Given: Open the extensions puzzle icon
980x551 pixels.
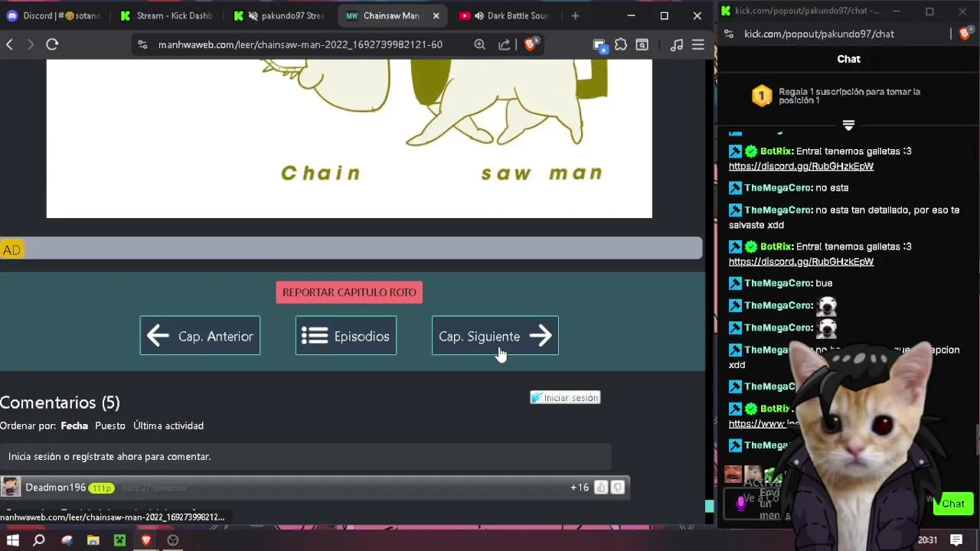Looking at the screenshot, I should [x=621, y=45].
